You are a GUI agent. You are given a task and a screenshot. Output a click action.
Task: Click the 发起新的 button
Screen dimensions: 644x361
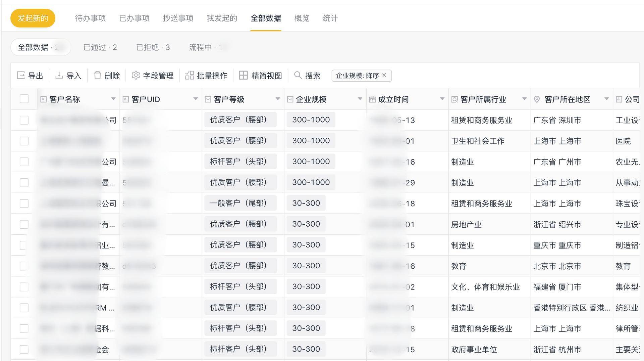[x=33, y=18]
